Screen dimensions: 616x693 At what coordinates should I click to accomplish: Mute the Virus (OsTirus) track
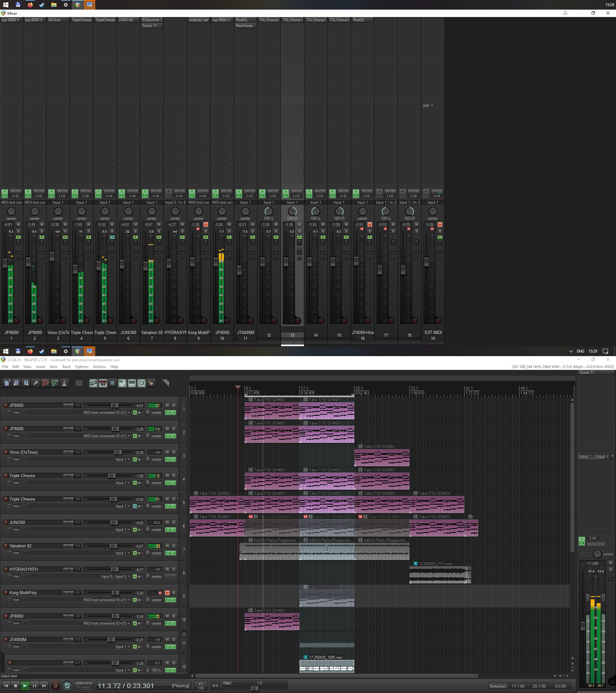click(x=167, y=452)
